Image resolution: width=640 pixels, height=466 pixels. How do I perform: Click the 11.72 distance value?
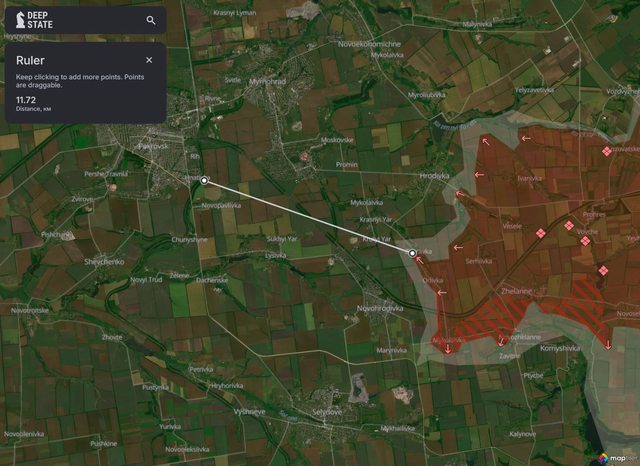[x=25, y=100]
